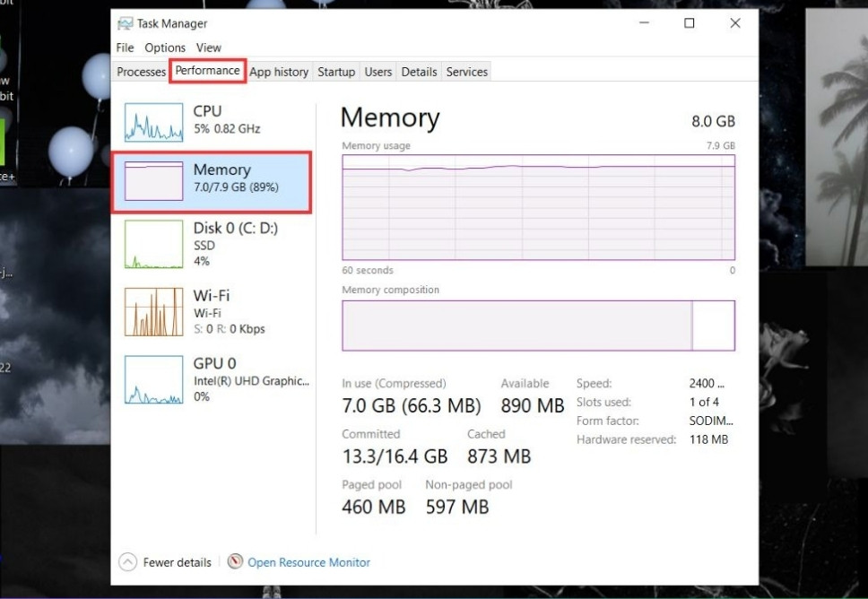
Task: Open the Users tab
Action: coord(378,72)
